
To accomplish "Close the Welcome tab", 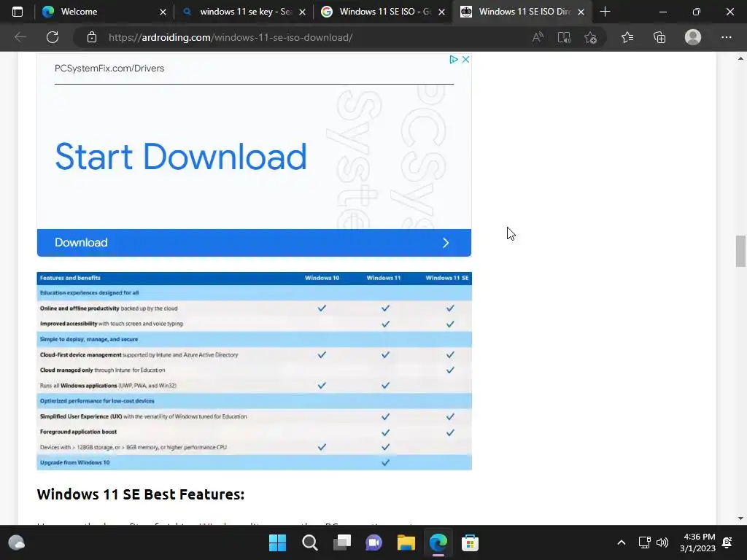I will coord(163,12).
